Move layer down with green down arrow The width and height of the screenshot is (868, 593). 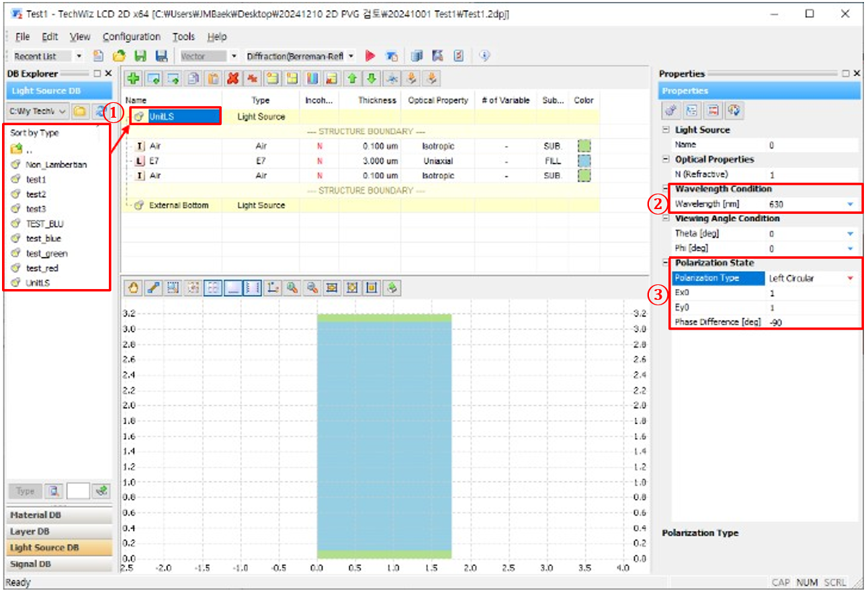[371, 79]
